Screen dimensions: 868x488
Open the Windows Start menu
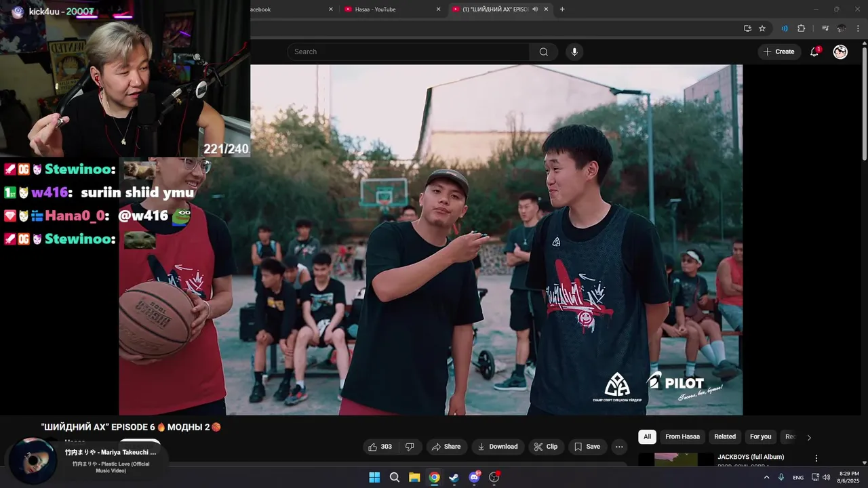[374, 477]
